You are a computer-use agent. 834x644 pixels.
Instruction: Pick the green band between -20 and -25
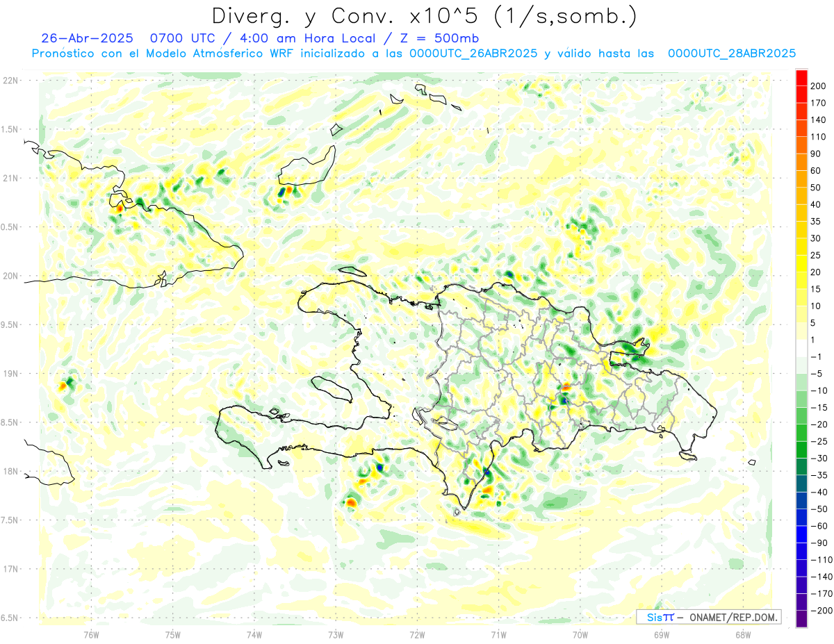(801, 433)
